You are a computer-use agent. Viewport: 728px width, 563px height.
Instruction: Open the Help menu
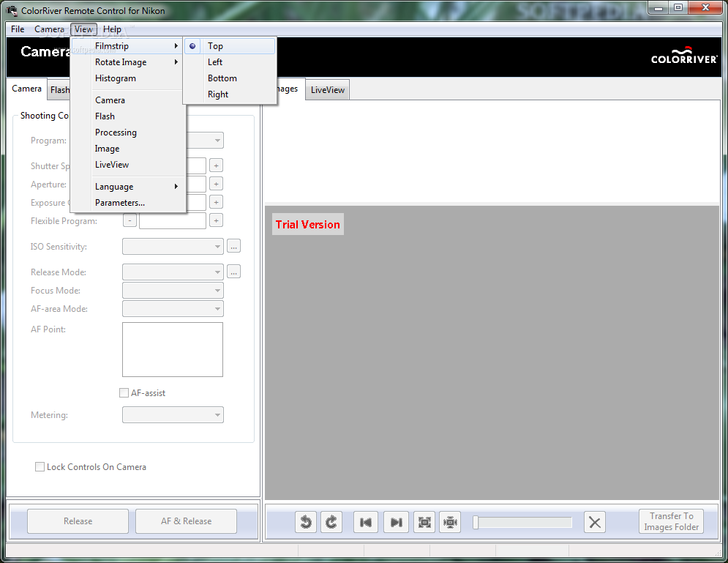click(x=112, y=29)
